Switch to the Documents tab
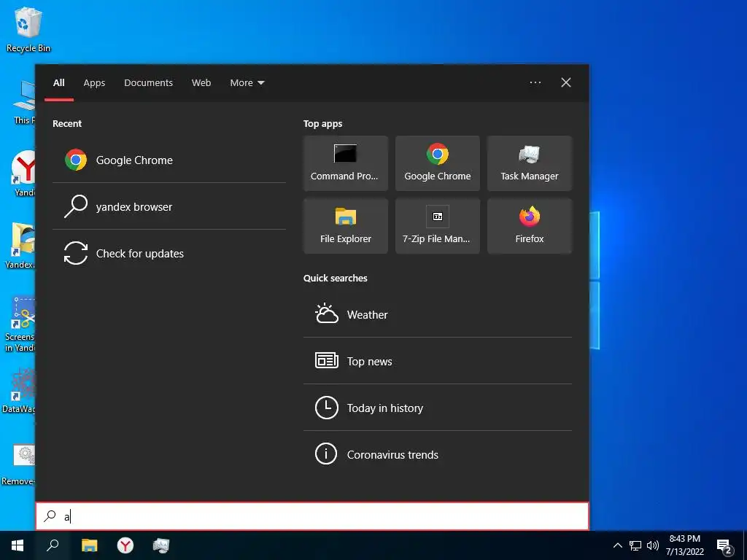Viewport: 747px width, 560px height. pos(148,83)
